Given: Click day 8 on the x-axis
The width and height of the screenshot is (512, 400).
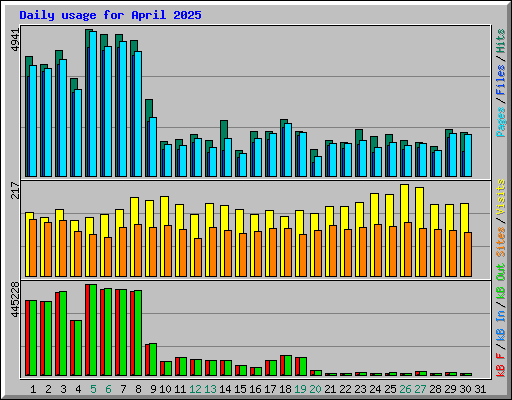Looking at the screenshot, I should [x=138, y=389].
